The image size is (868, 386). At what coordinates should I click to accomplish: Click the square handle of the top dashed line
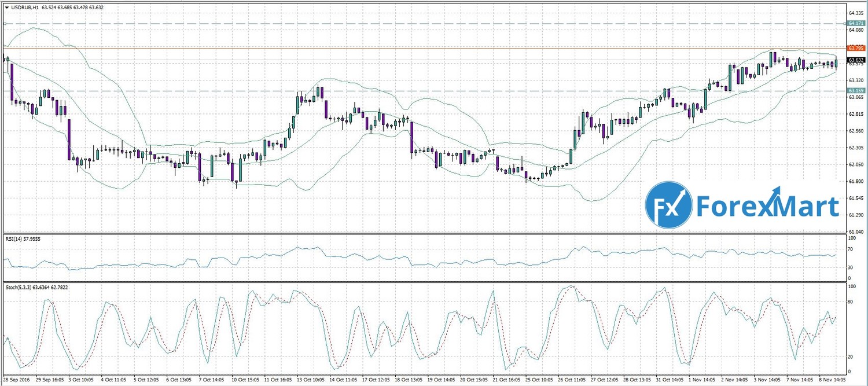[x=5, y=24]
